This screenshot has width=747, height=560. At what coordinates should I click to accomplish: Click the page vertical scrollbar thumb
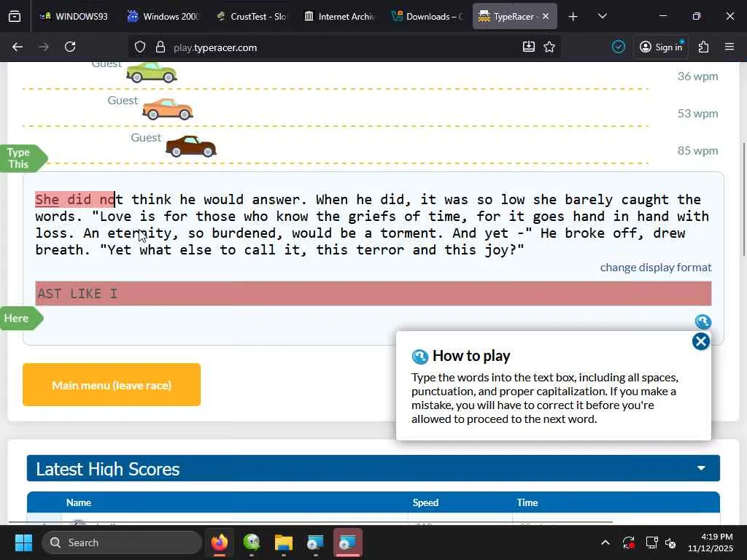coord(743,200)
